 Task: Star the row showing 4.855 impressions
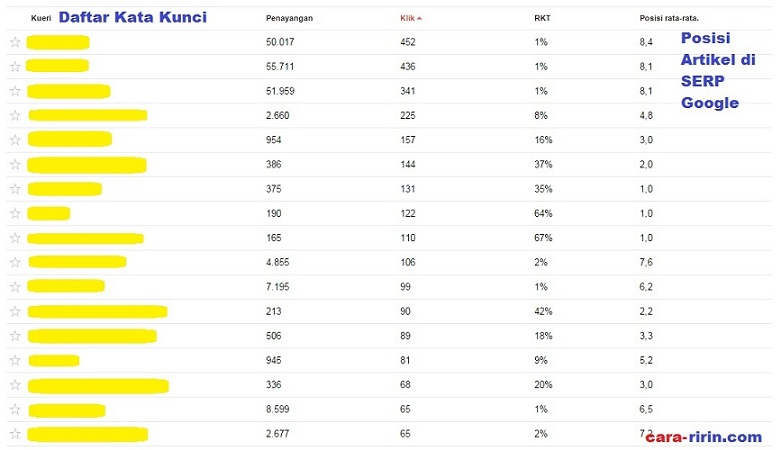click(x=15, y=262)
